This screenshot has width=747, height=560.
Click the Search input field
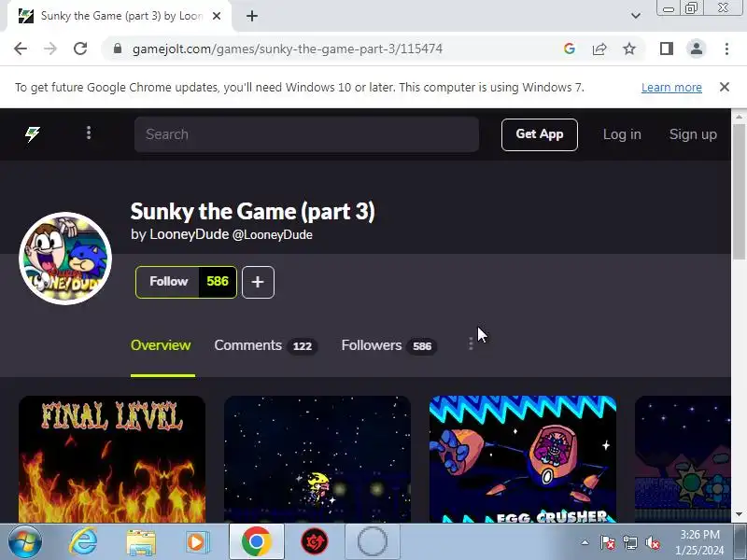pos(306,134)
